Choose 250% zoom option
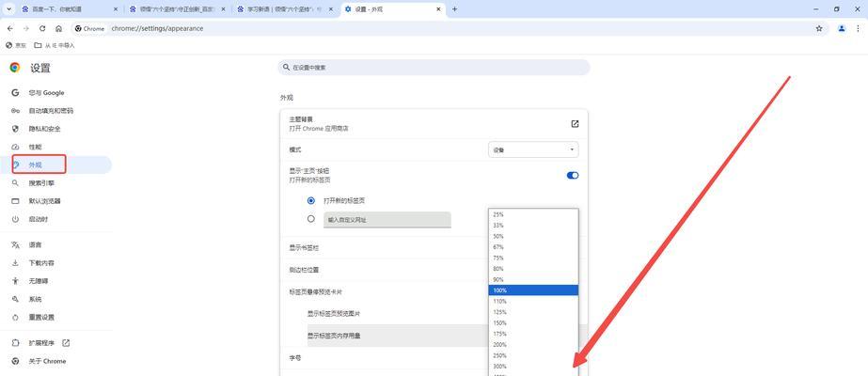 [533, 355]
